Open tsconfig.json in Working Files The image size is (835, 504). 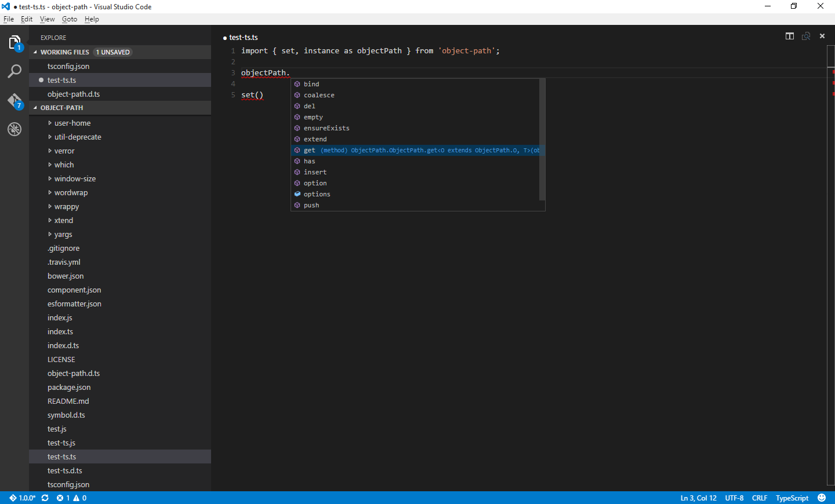[x=120, y=66]
